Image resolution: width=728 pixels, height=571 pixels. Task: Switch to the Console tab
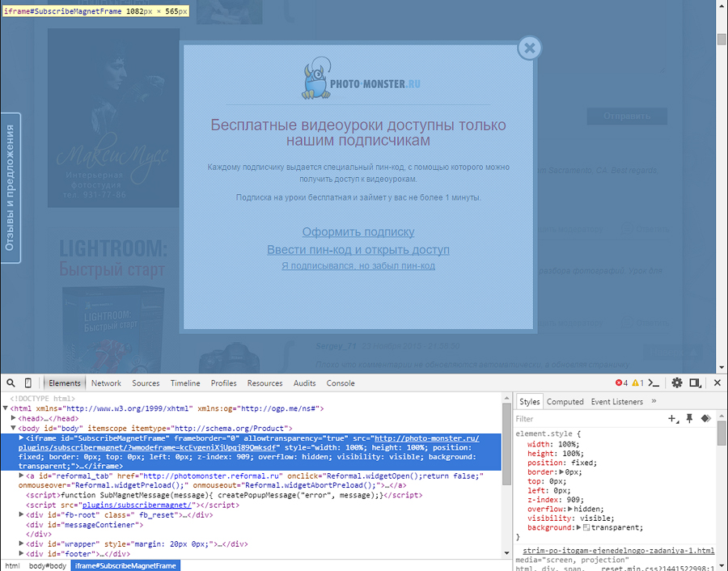[341, 383]
